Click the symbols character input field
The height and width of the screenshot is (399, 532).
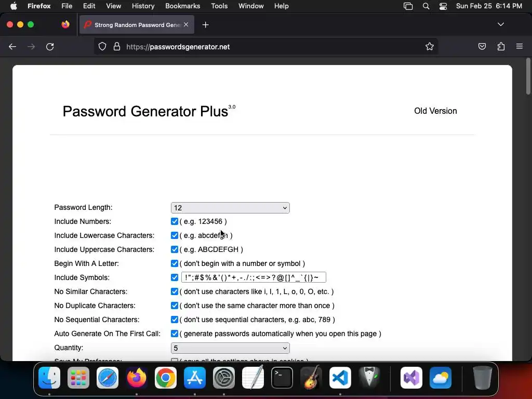coord(254,277)
